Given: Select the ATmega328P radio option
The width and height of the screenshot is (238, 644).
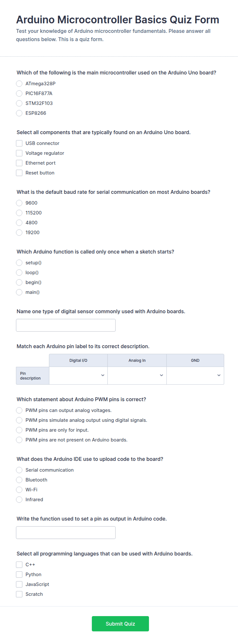Looking at the screenshot, I should [x=19, y=83].
